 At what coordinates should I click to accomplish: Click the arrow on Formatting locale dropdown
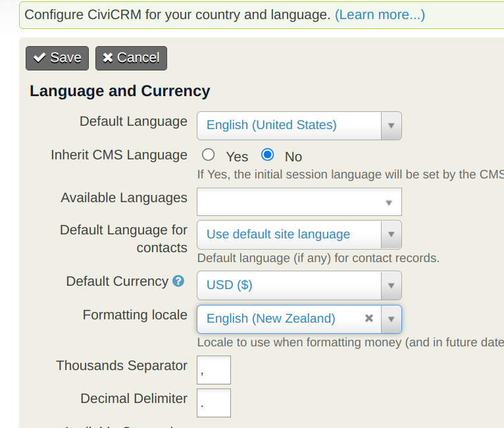pyautogui.click(x=391, y=319)
